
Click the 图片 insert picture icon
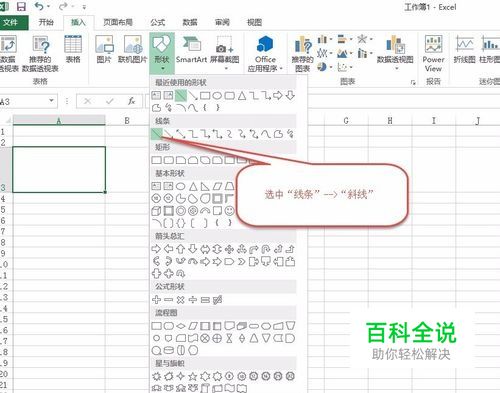tap(104, 49)
